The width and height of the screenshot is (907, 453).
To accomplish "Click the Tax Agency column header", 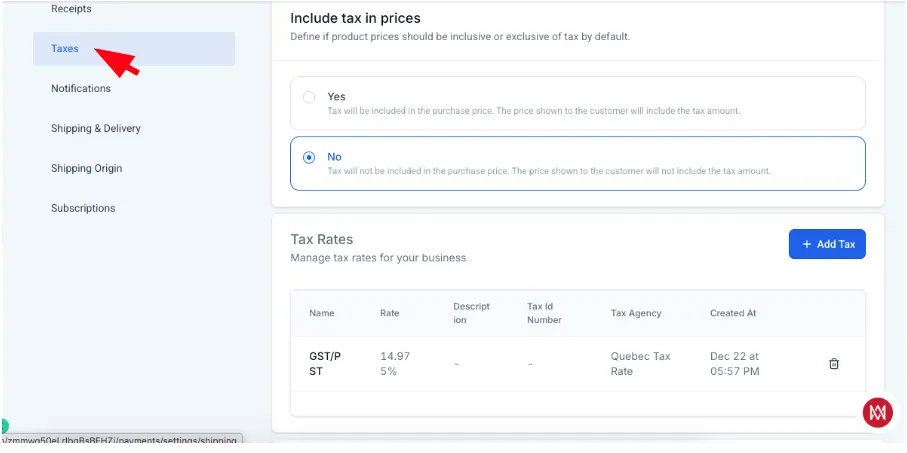I will click(x=636, y=313).
